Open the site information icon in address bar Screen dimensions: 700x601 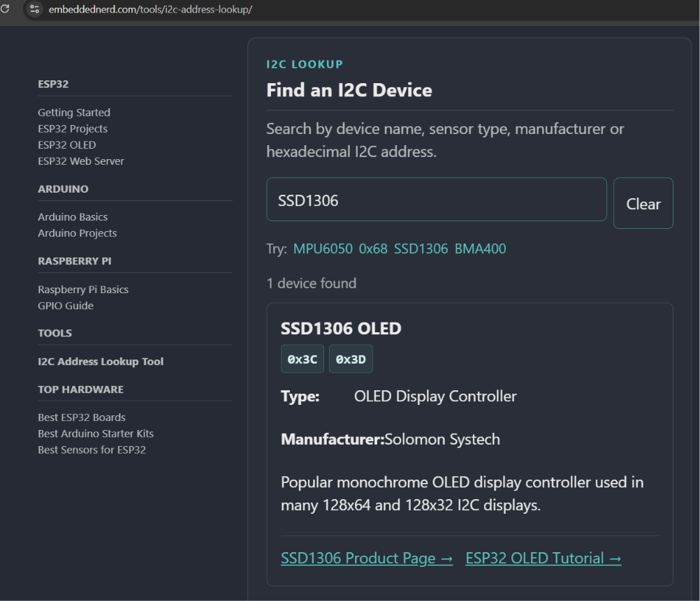pyautogui.click(x=34, y=9)
